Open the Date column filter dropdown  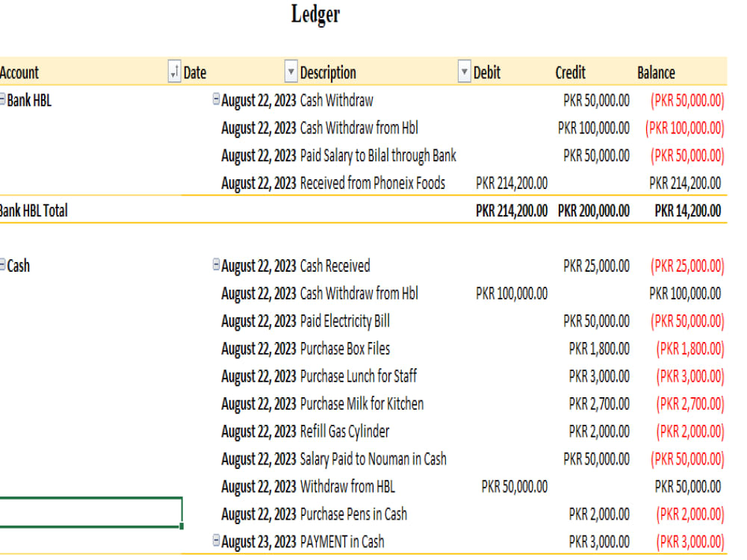pyautogui.click(x=291, y=72)
